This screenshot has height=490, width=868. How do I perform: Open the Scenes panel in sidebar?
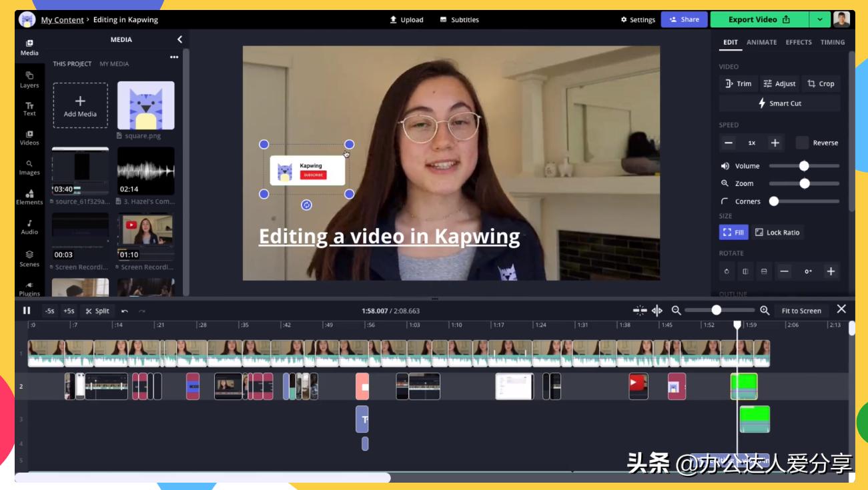pyautogui.click(x=29, y=259)
